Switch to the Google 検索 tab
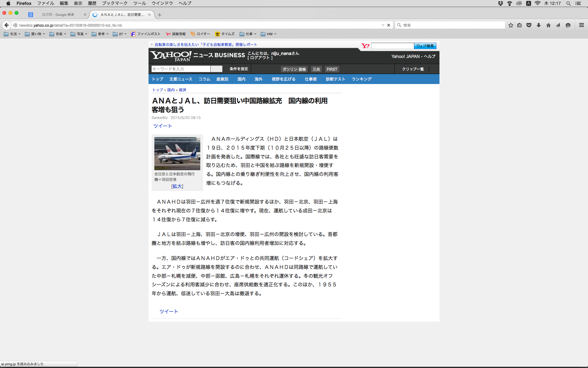 (x=58, y=15)
